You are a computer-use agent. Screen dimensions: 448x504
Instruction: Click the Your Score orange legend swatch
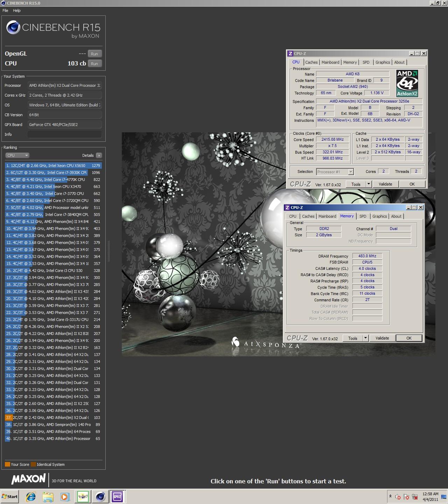click(x=7, y=464)
